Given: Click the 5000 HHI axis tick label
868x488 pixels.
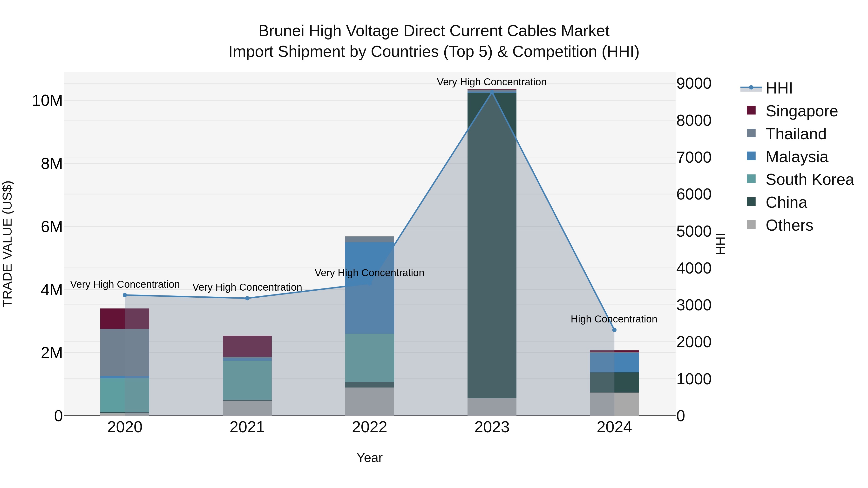Looking at the screenshot, I should (x=694, y=231).
